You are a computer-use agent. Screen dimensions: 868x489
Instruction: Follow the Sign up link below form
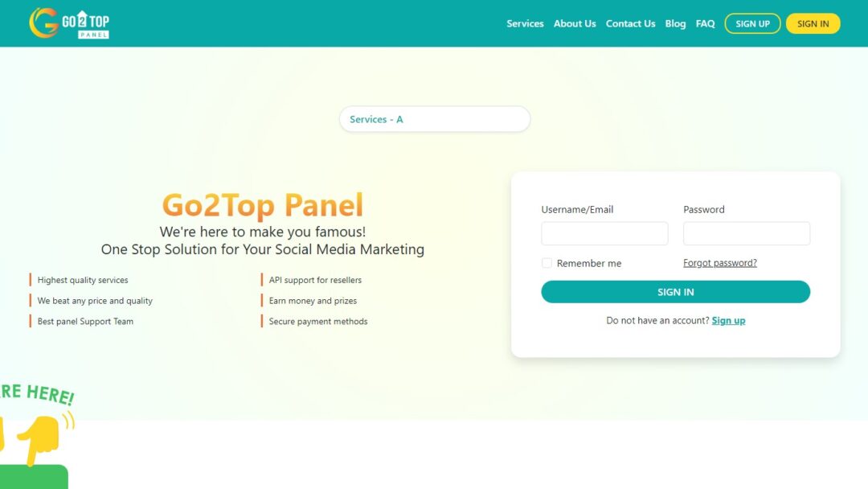click(728, 320)
